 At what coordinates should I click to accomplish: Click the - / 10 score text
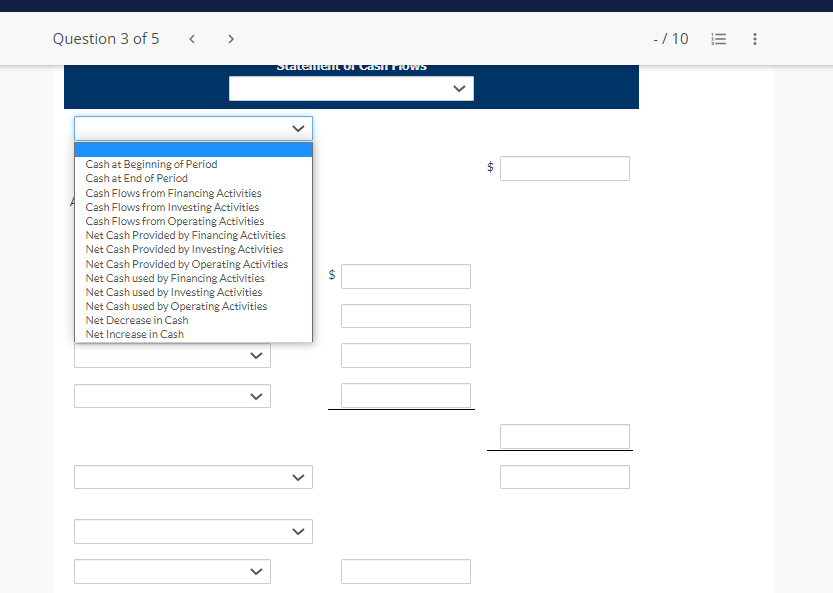click(x=670, y=39)
